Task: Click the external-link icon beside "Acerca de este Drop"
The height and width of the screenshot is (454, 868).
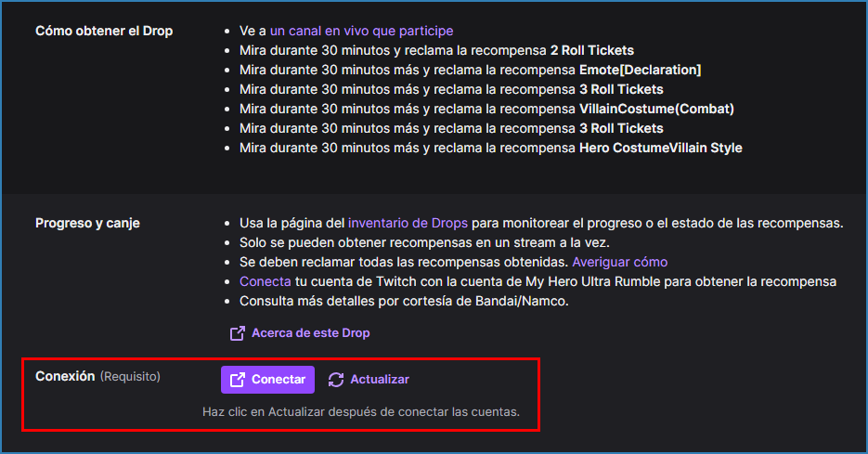Action: (238, 332)
